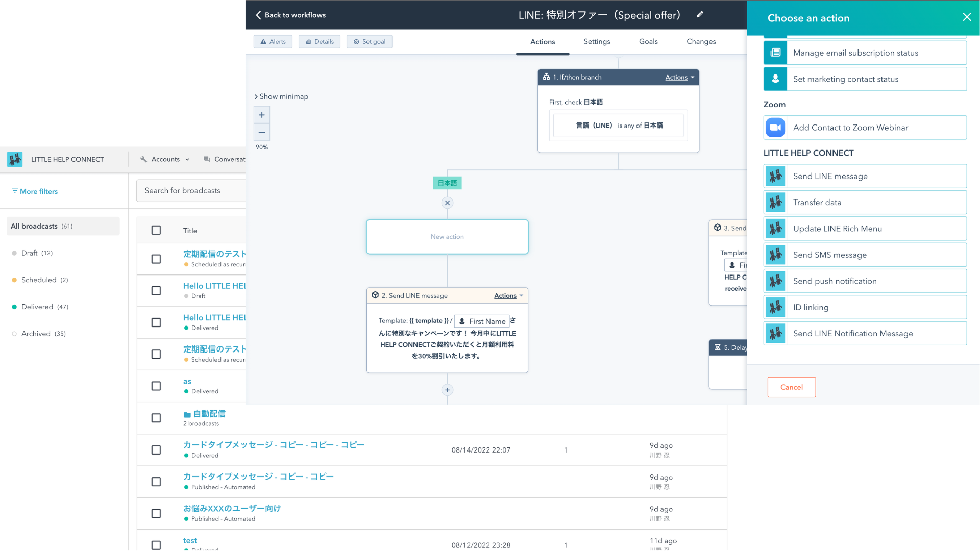Select checkbox for お悩みXXXのユーザー向け broadcast
Image resolution: width=980 pixels, height=551 pixels.
point(156,513)
